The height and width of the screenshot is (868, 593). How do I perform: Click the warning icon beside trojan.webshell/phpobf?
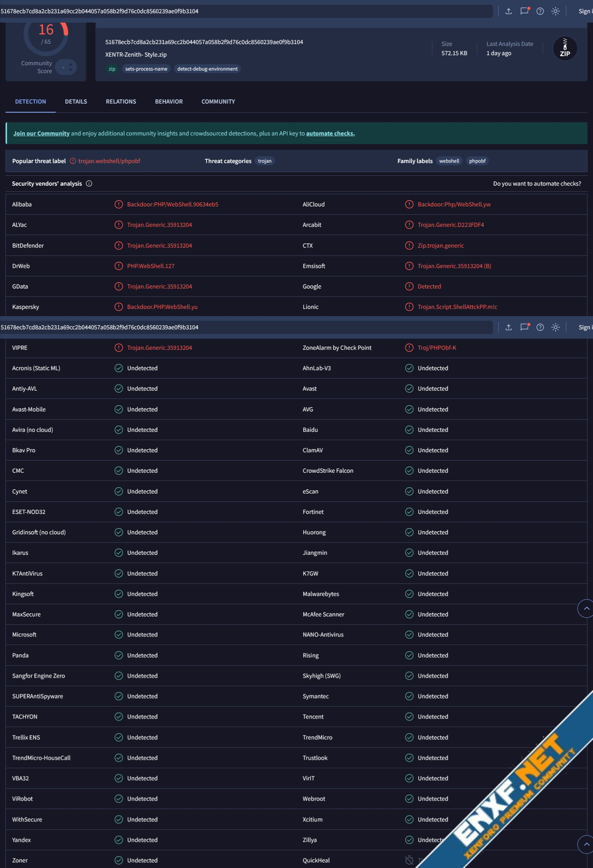[73, 161]
